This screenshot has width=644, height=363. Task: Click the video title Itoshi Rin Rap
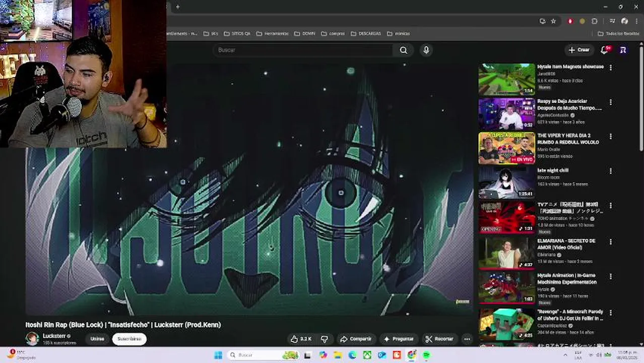[x=123, y=325]
